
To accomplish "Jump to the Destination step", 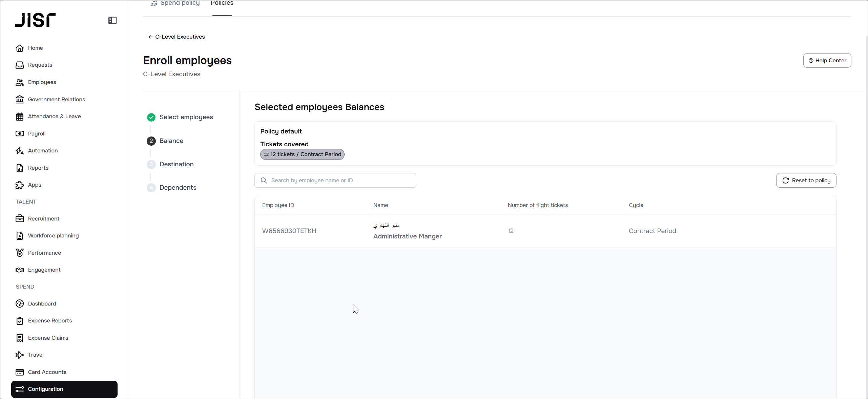I will pos(176,164).
